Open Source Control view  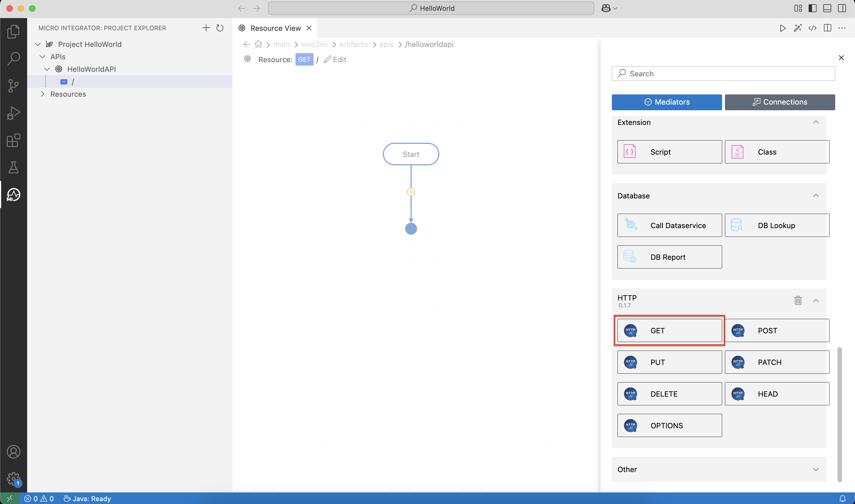[13, 86]
